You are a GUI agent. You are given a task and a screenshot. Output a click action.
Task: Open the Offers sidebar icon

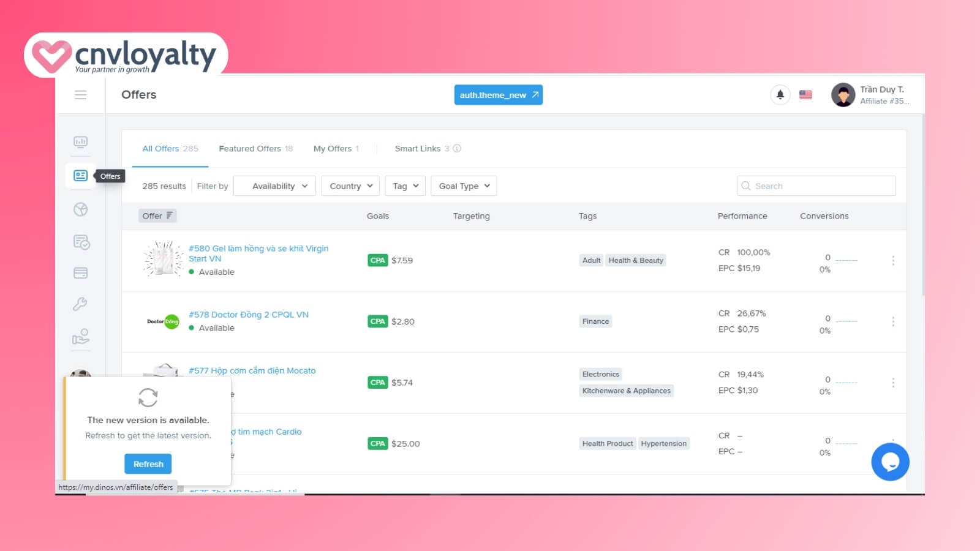[x=80, y=176]
